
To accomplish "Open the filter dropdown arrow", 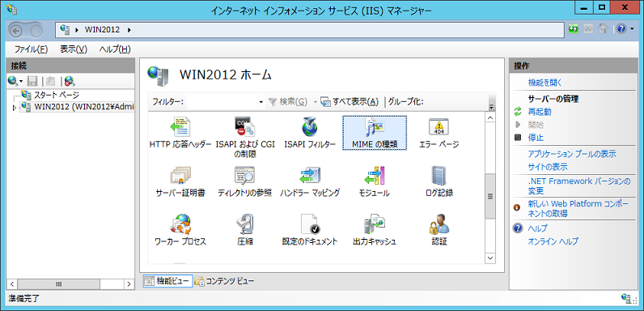I will pyautogui.click(x=261, y=102).
